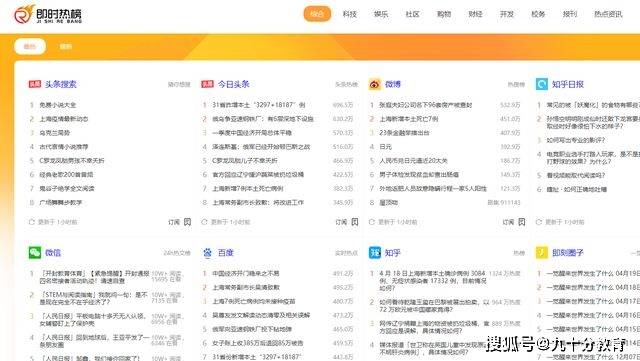The height and width of the screenshot is (361, 640).
Task: Click the bookmark icon in the 头条搜索 card
Action: [x=187, y=222]
